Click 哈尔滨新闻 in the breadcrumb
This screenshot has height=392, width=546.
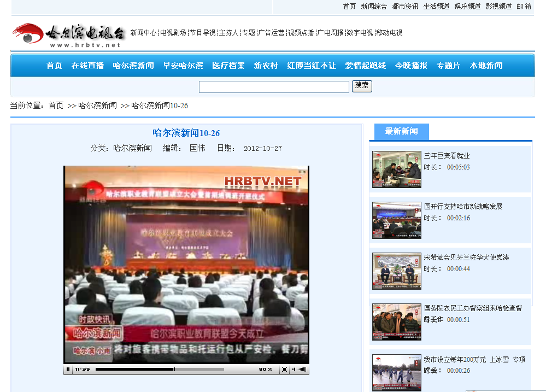click(97, 106)
